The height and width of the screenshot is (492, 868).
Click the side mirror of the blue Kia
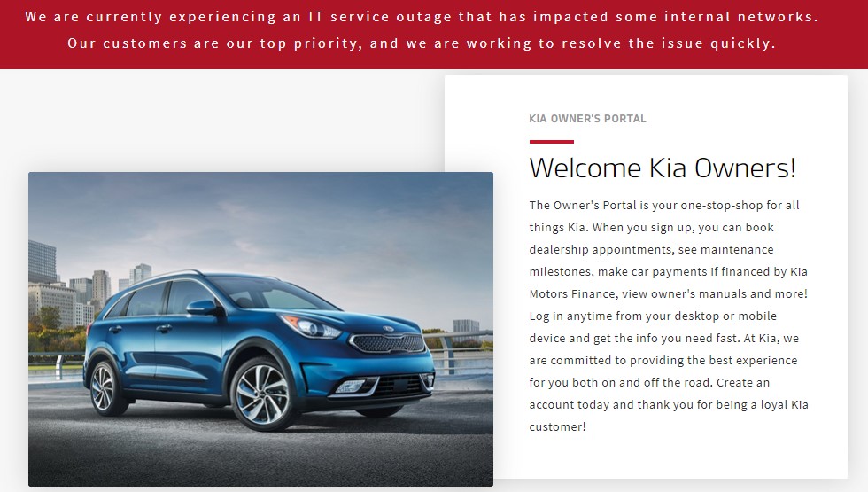202,308
